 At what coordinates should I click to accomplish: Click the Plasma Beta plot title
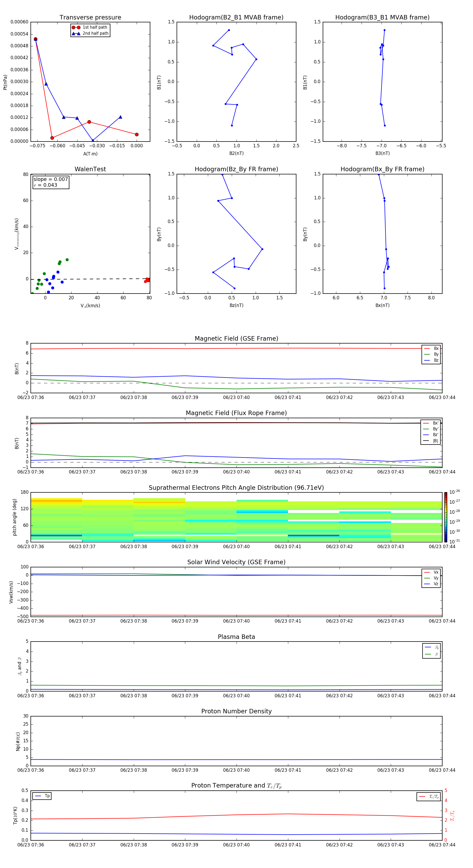(236, 637)
